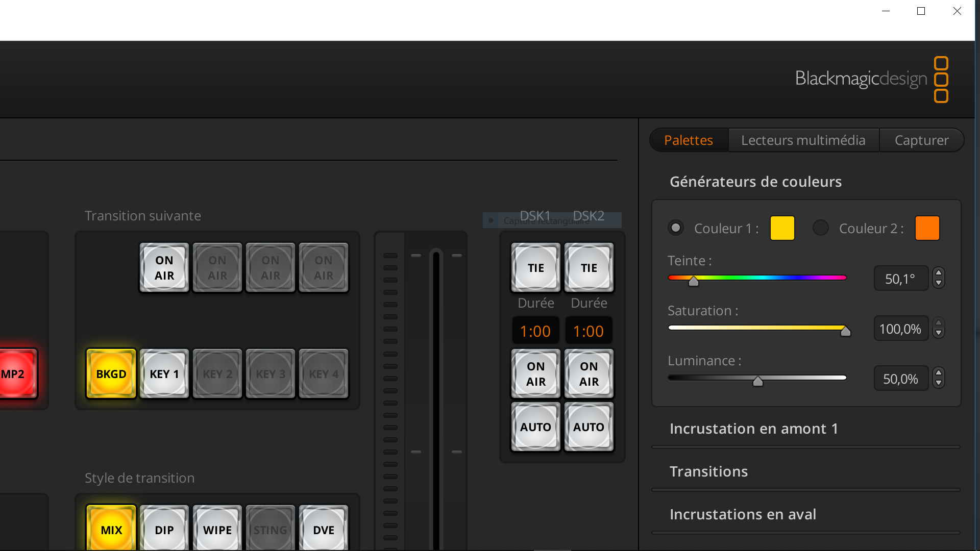Expand the Incrustation en amont 1 section

754,429
